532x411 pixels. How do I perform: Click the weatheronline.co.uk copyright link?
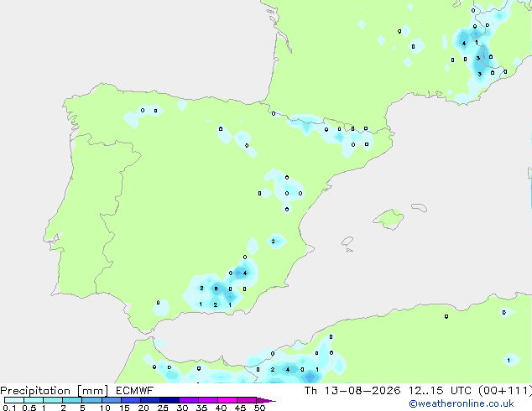click(x=462, y=403)
